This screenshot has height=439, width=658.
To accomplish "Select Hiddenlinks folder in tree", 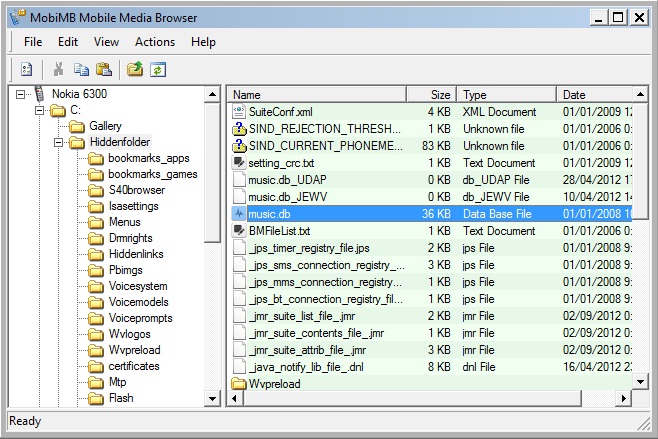I will [136, 254].
